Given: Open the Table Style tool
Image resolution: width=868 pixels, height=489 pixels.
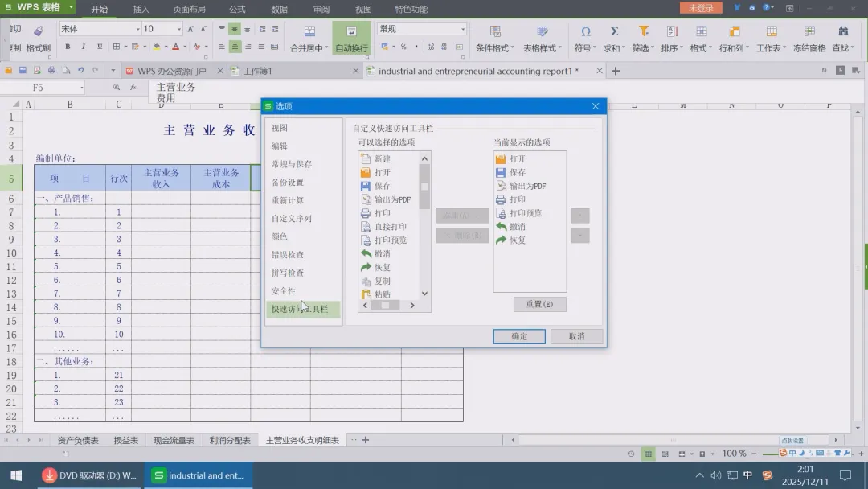Looking at the screenshot, I should 542,38.
